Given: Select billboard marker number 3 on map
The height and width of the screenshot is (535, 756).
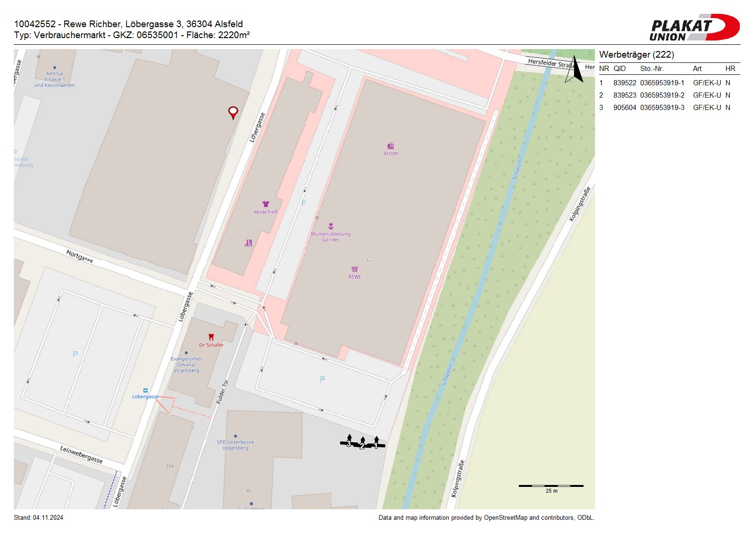Looking at the screenshot, I should tap(349, 442).
